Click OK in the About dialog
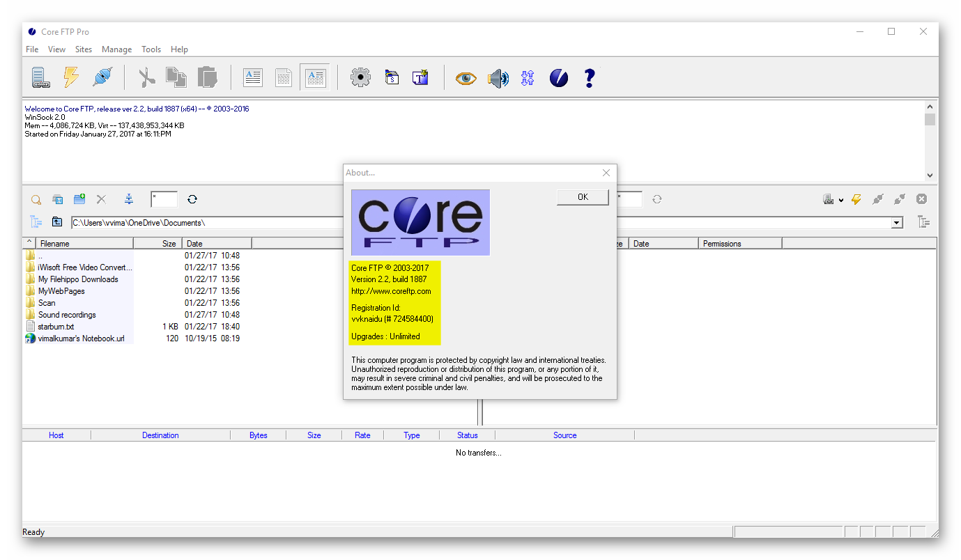Image resolution: width=961 pixels, height=560 pixels. pos(583,197)
